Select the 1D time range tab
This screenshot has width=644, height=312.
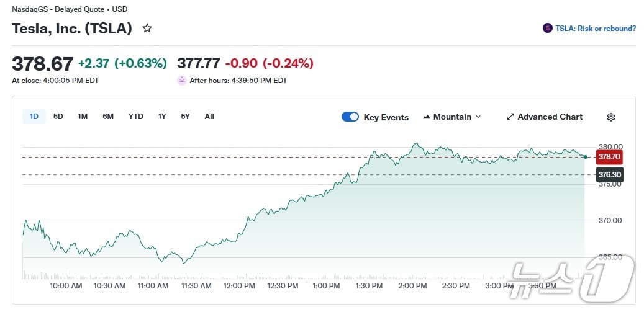34,117
